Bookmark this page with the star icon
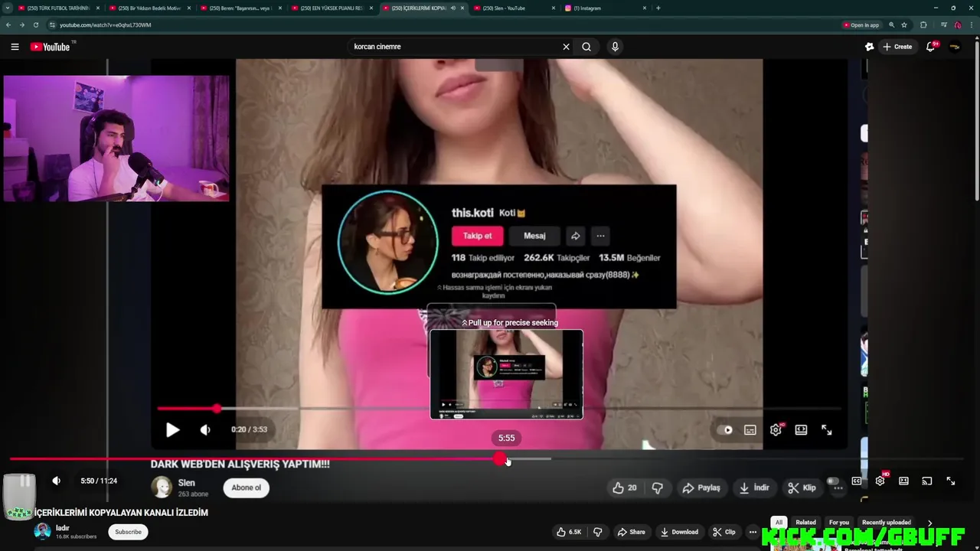980x551 pixels. (904, 25)
